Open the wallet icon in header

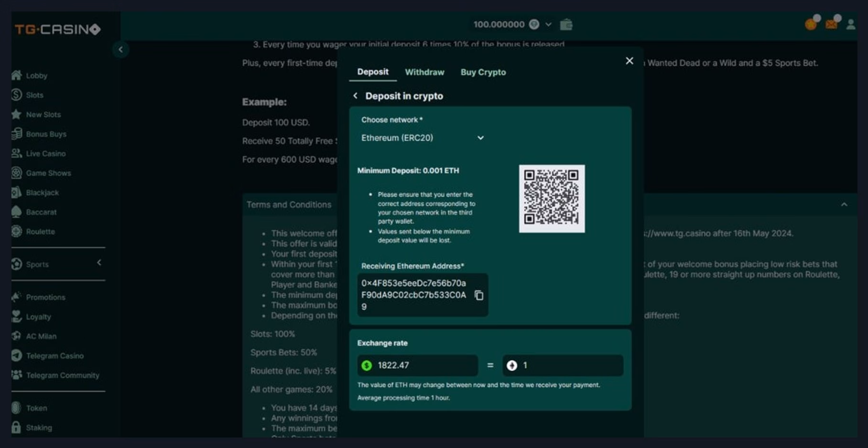[566, 24]
